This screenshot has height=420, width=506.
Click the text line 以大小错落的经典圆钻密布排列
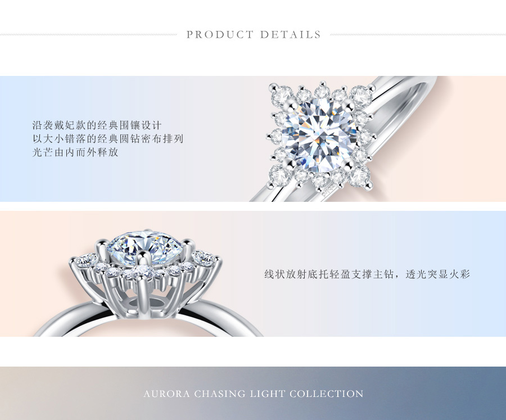coord(108,139)
